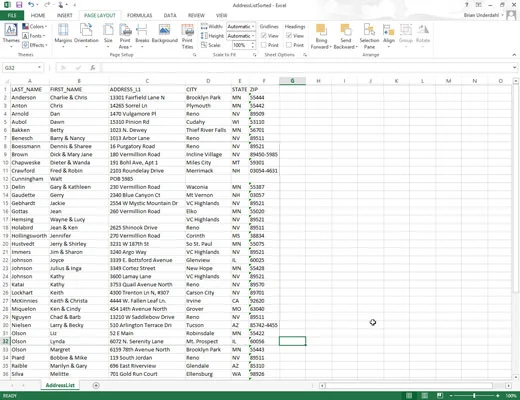Click the Name Box showing G32

23,68
